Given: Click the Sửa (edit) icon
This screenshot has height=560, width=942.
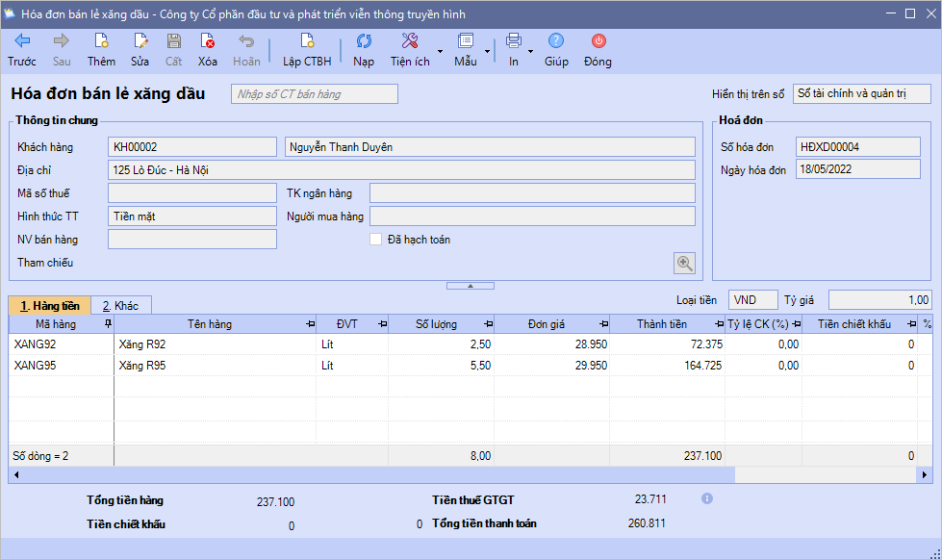Looking at the screenshot, I should [x=140, y=41].
